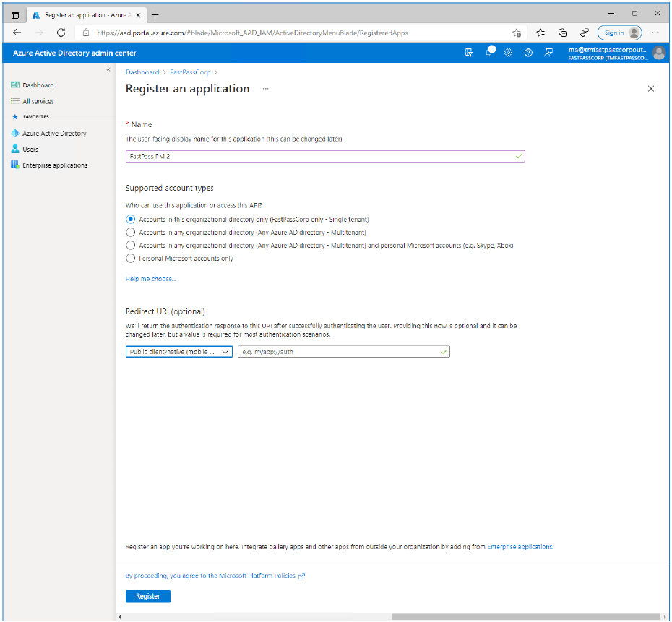Click the blue Register button
672x622 pixels.
pos(148,596)
